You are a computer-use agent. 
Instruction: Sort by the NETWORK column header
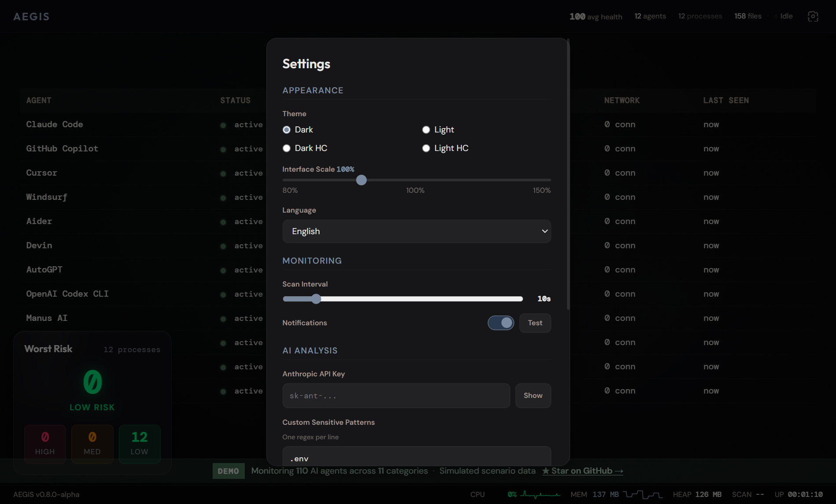coord(622,100)
